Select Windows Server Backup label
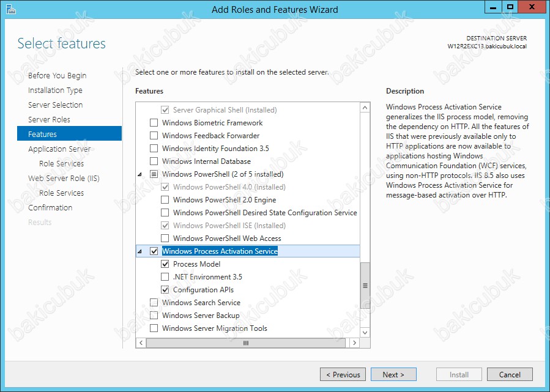The height and width of the screenshot is (392, 550). (x=201, y=316)
